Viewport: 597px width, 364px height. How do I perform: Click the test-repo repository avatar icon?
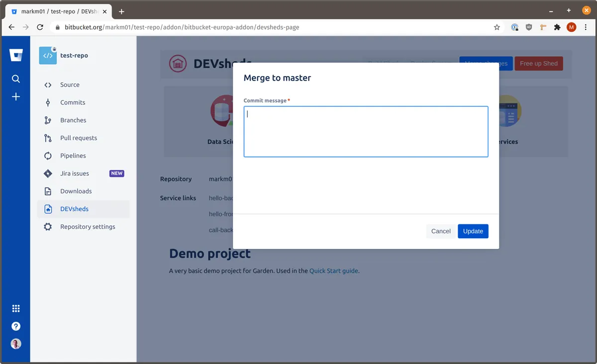click(48, 56)
